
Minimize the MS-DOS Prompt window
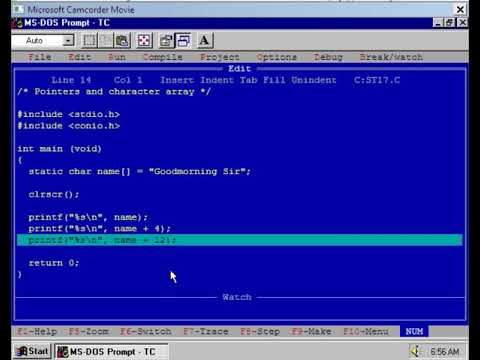438,23
